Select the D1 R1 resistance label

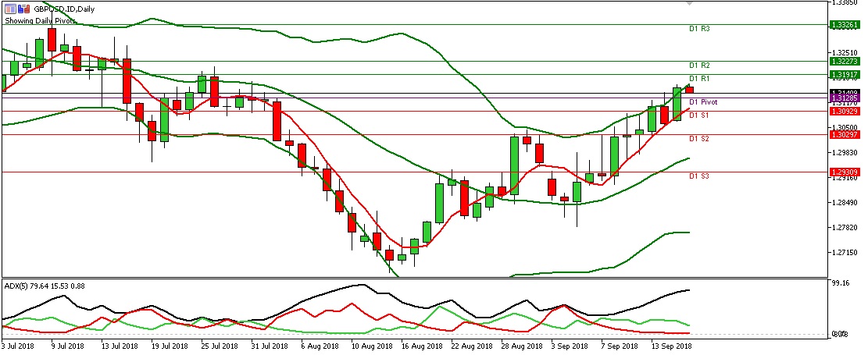pos(698,79)
